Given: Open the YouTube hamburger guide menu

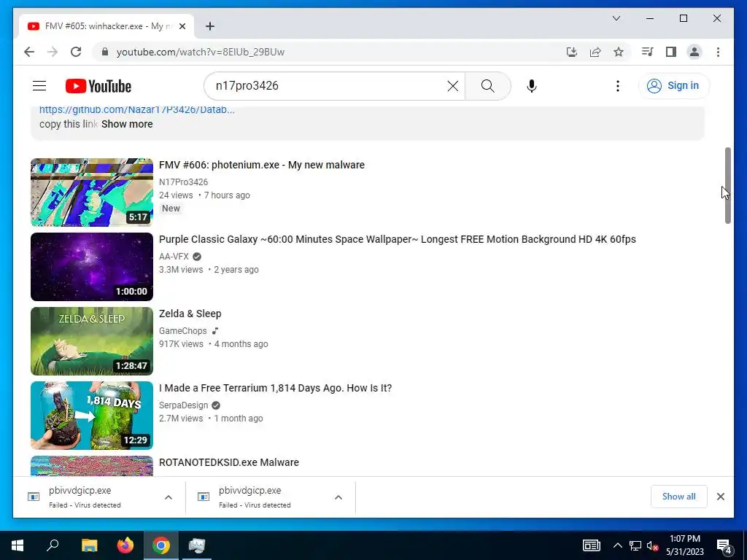Looking at the screenshot, I should coord(39,86).
